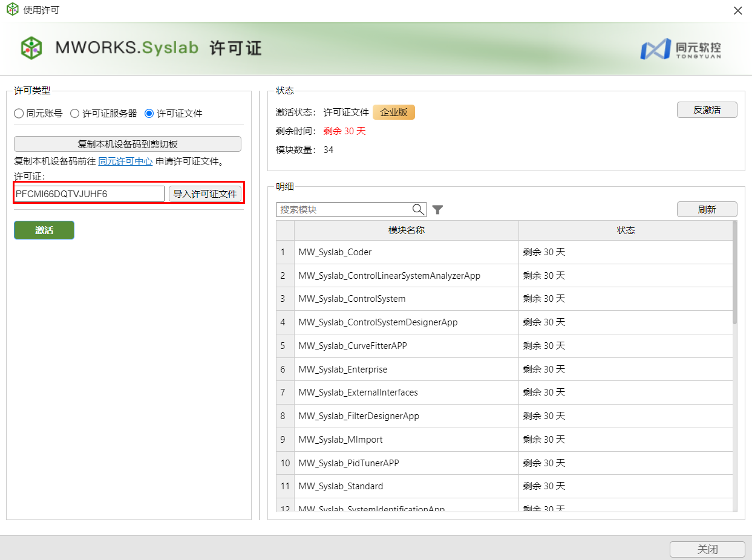Click the Tongyuan company logo
The height and width of the screenshot is (560, 752).
point(681,49)
